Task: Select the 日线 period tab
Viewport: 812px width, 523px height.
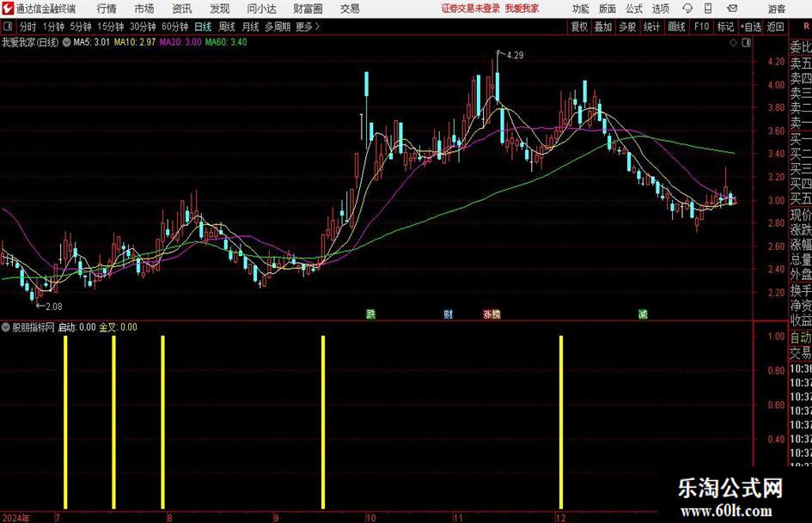Action: click(203, 27)
